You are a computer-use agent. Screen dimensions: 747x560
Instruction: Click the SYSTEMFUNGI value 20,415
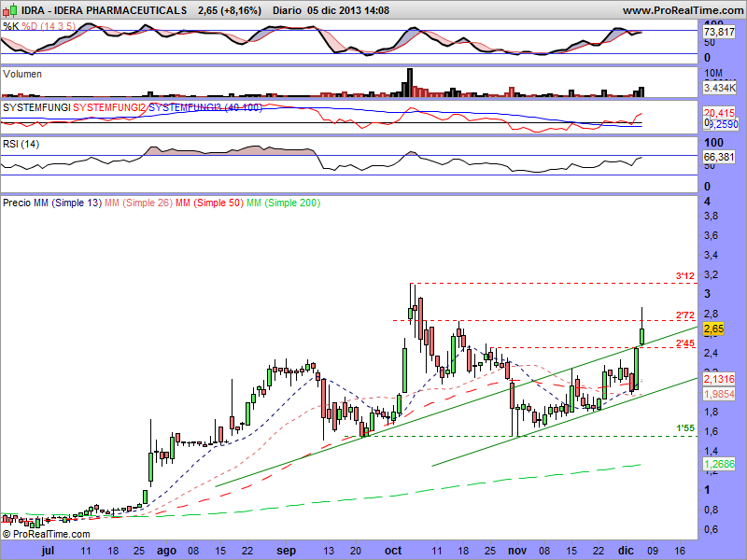point(719,113)
